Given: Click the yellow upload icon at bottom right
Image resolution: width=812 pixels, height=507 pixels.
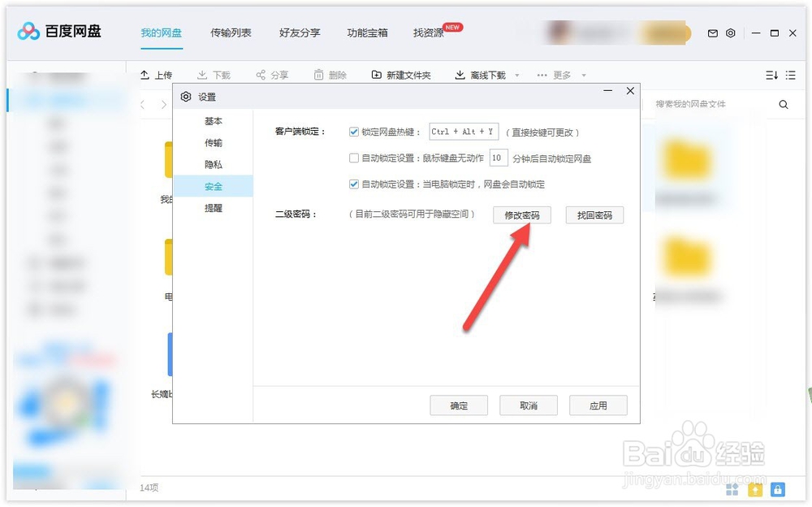Looking at the screenshot, I should [x=755, y=489].
